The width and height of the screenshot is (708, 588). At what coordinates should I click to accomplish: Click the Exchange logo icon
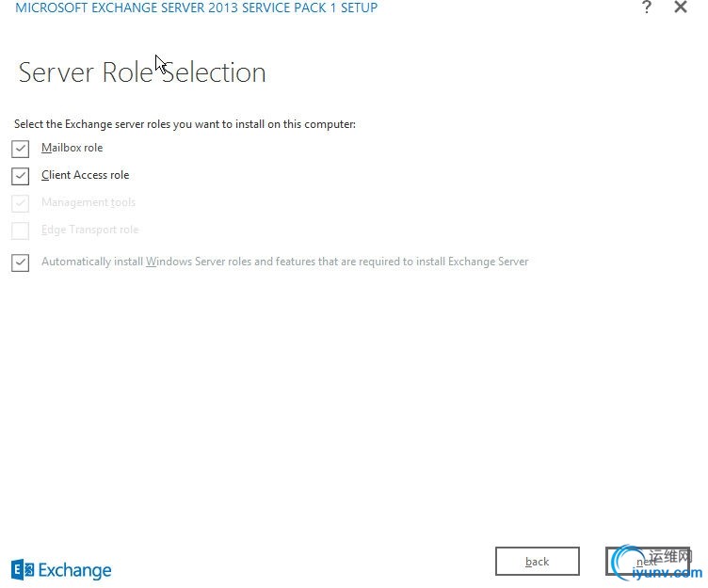coord(23,570)
